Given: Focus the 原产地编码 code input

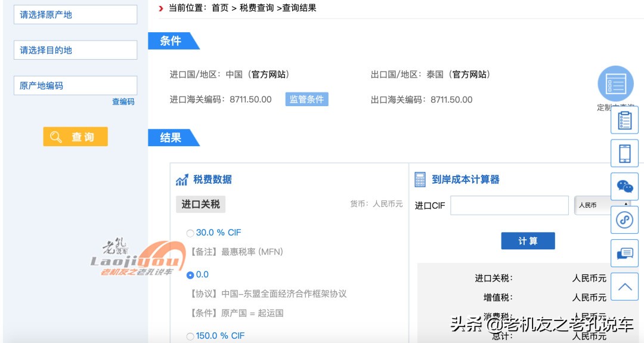Looking at the screenshot, I should coord(76,85).
